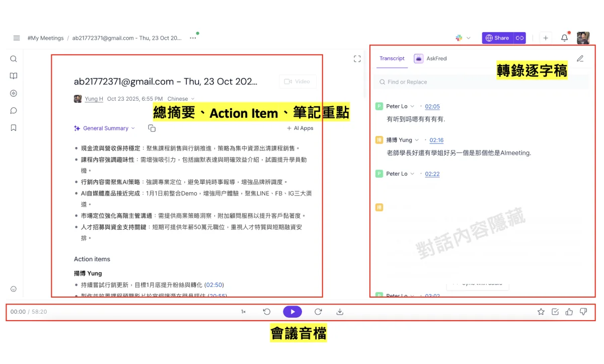The height and width of the screenshot is (364, 604).
Task: Expand 揚博 Yung speaker dropdown at 02:16
Action: [417, 140]
